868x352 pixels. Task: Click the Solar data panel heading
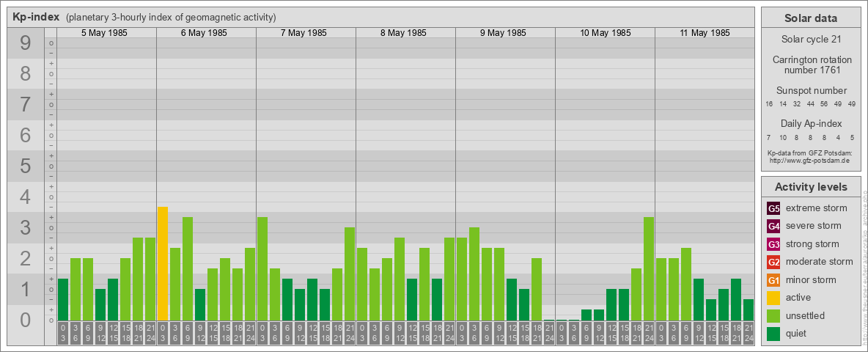click(x=811, y=18)
